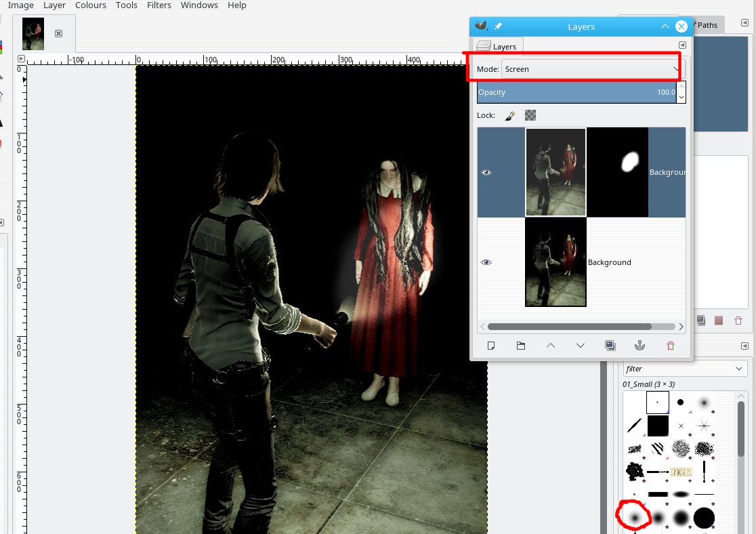Select the small hard round brush
Viewport: 756px width, 534px height.
(680, 402)
